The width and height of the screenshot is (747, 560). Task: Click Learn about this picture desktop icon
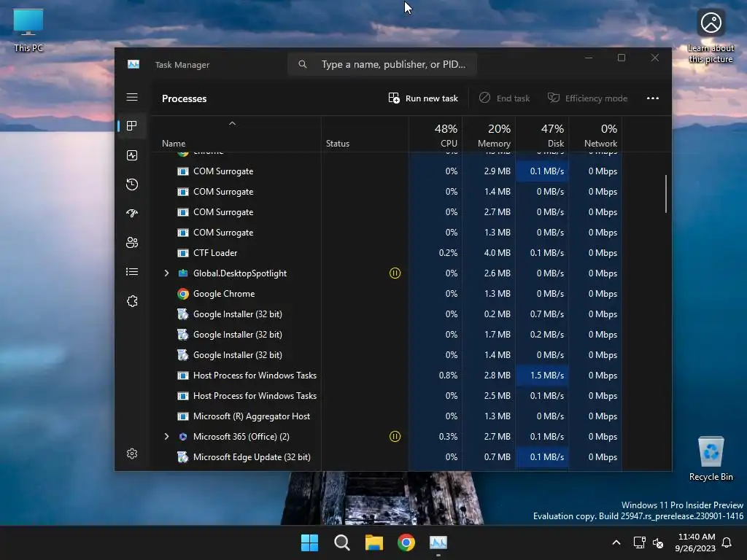click(711, 36)
